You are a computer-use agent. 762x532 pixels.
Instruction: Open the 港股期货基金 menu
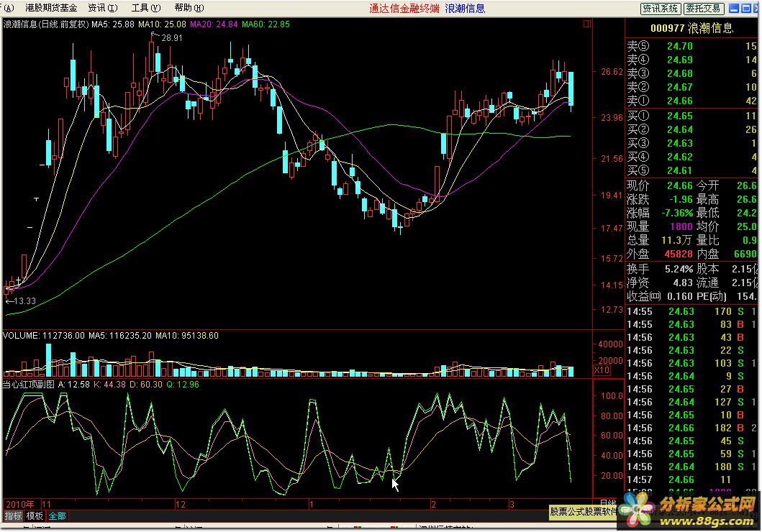tap(51, 8)
